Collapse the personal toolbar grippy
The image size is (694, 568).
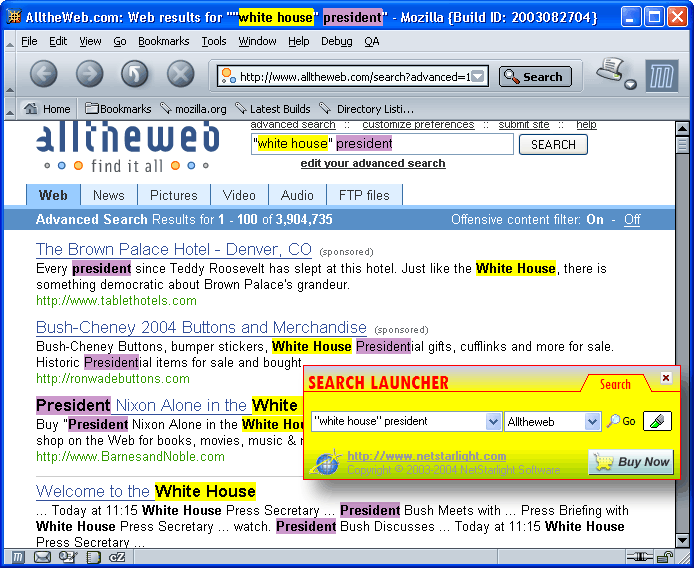(10, 109)
